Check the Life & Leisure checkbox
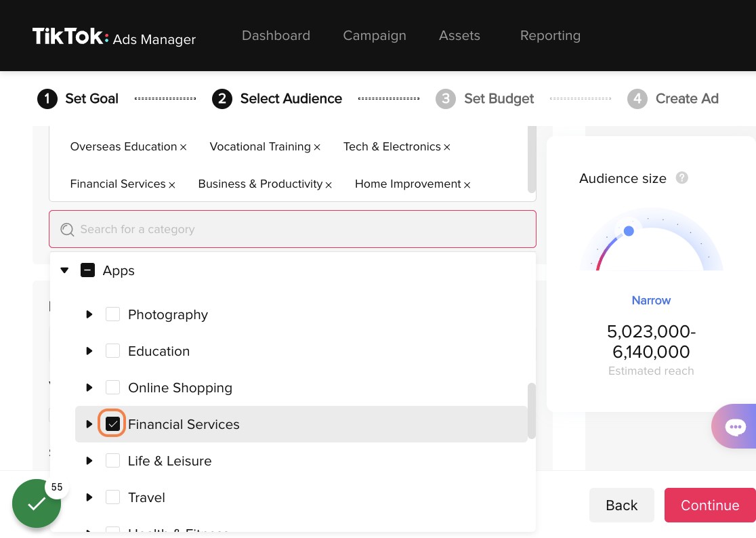 (x=112, y=461)
